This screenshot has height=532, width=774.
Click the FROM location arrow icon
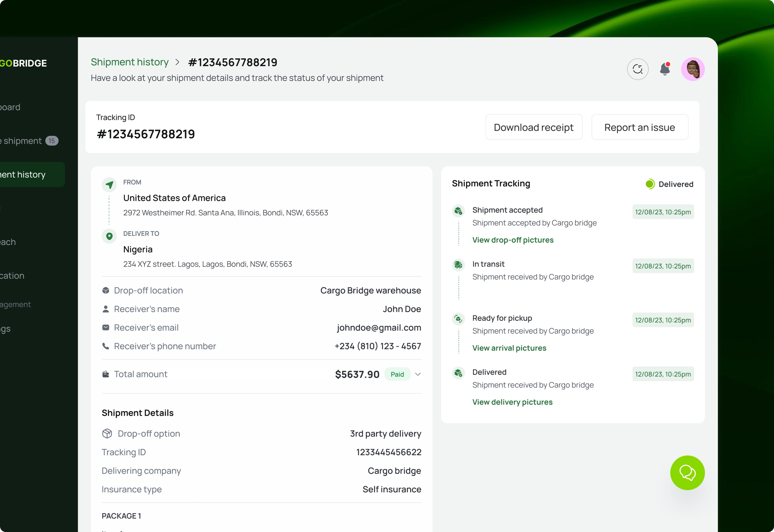pyautogui.click(x=109, y=185)
